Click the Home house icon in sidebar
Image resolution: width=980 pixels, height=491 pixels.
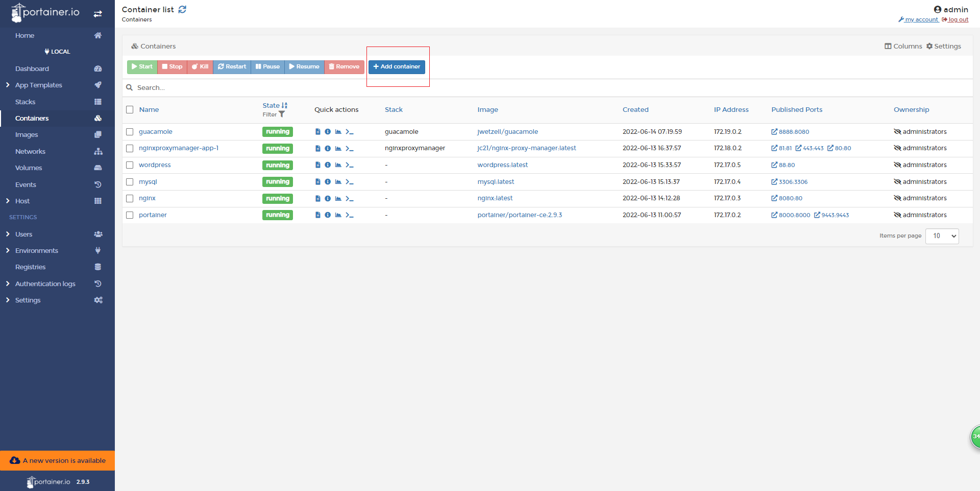click(98, 35)
